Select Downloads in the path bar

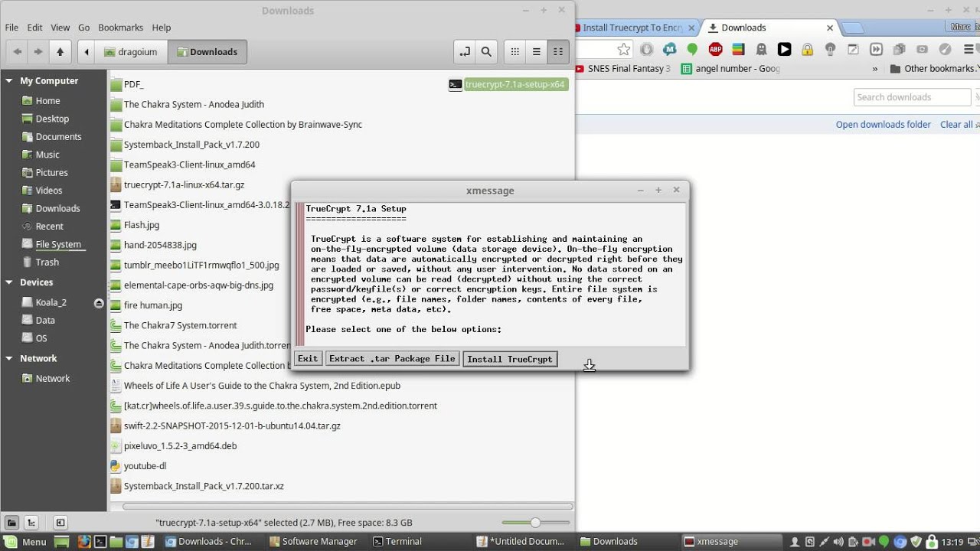(207, 52)
